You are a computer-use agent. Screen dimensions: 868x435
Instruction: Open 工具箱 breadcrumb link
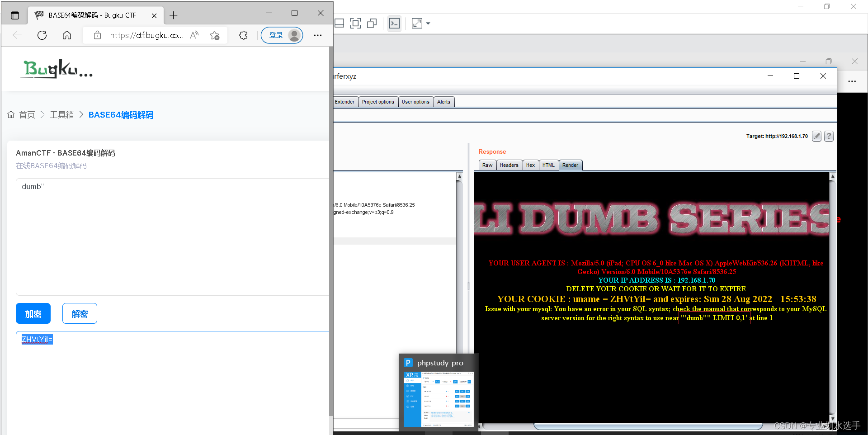tap(62, 115)
